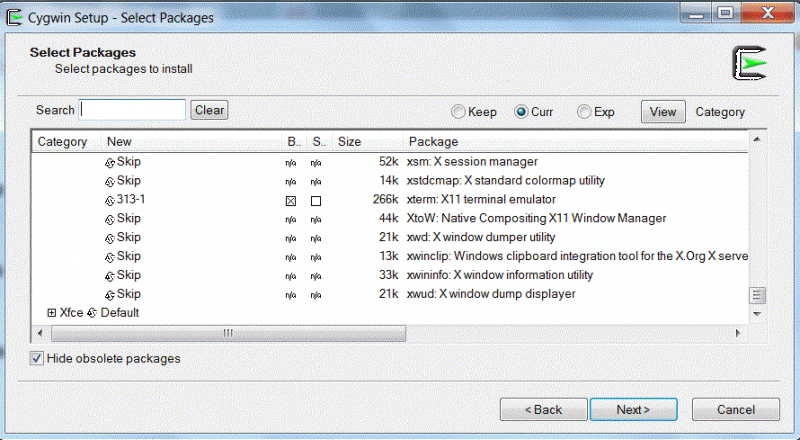Click the vertical scrollbar up arrow
The width and height of the screenshot is (800, 440).
pos(757,139)
